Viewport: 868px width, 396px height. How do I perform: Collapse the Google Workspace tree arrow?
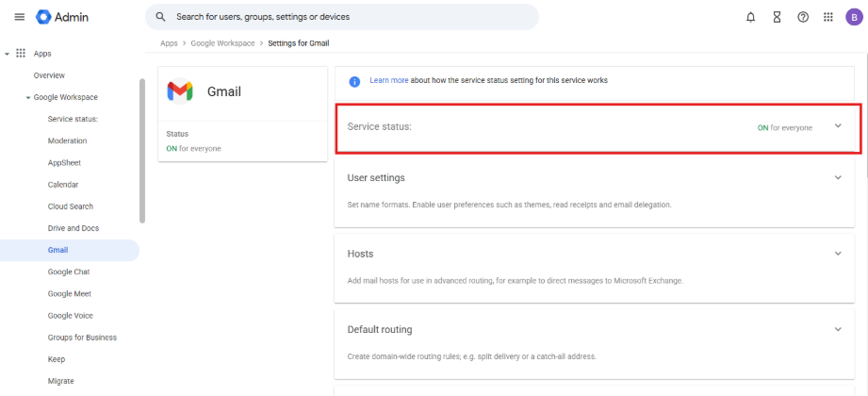click(27, 97)
